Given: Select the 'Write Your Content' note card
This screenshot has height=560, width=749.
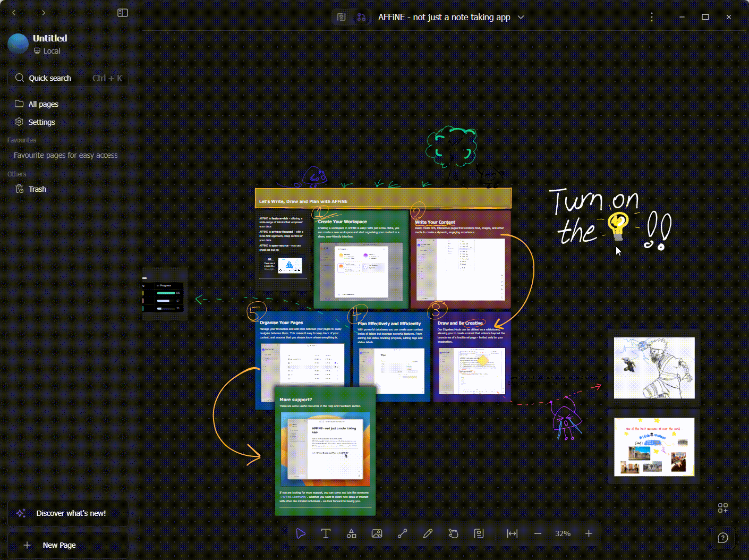Looking at the screenshot, I should tap(460, 259).
